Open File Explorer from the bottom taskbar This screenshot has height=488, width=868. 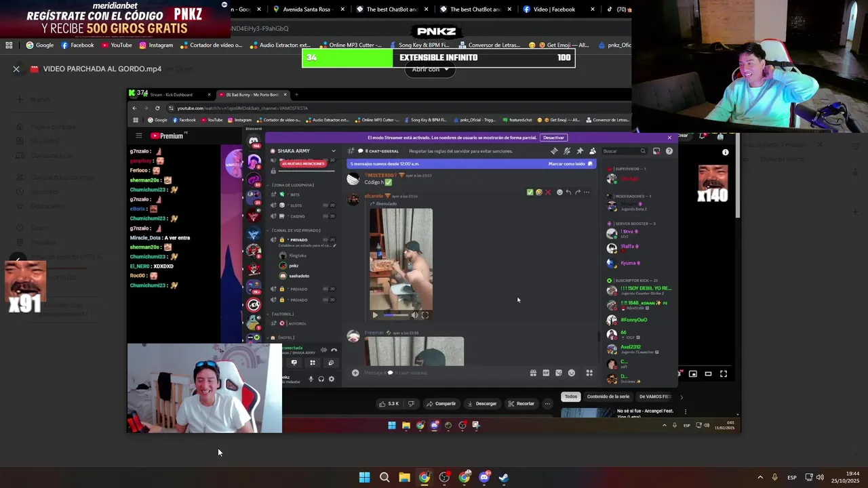tap(404, 477)
